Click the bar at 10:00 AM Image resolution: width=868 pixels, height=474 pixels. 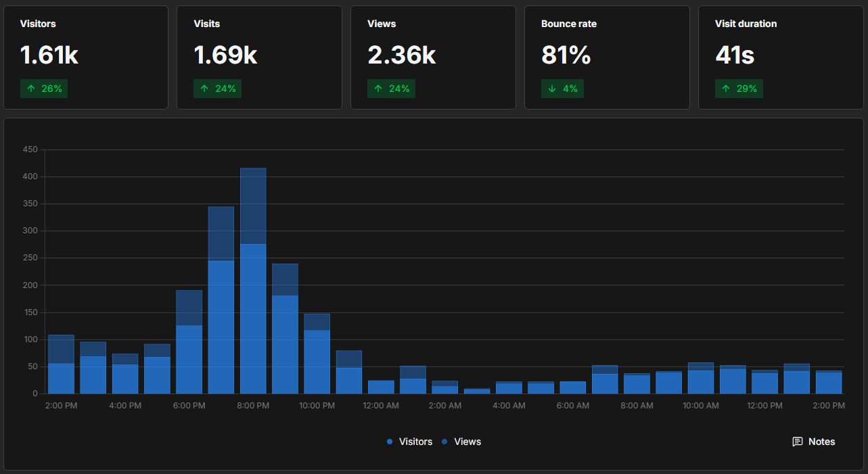coord(701,379)
